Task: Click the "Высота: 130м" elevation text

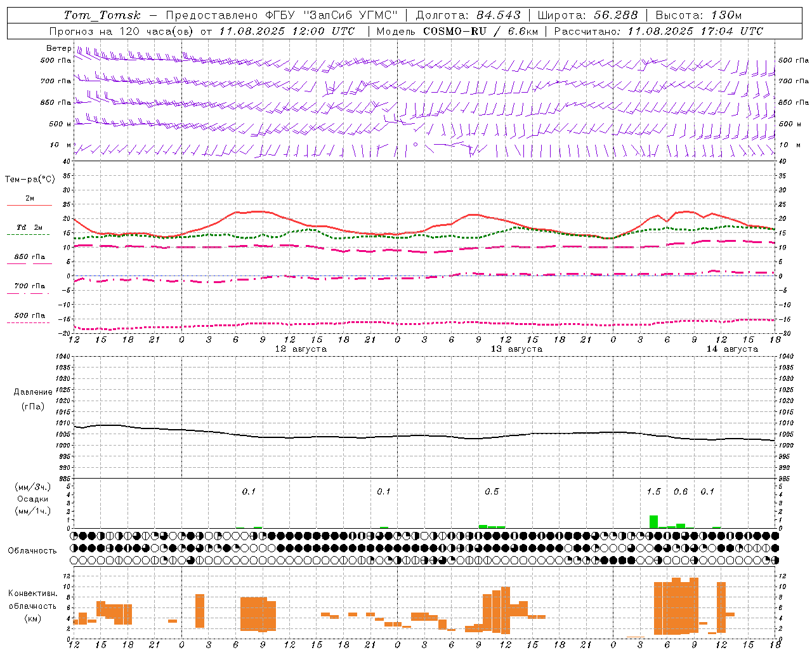Action: [698, 15]
